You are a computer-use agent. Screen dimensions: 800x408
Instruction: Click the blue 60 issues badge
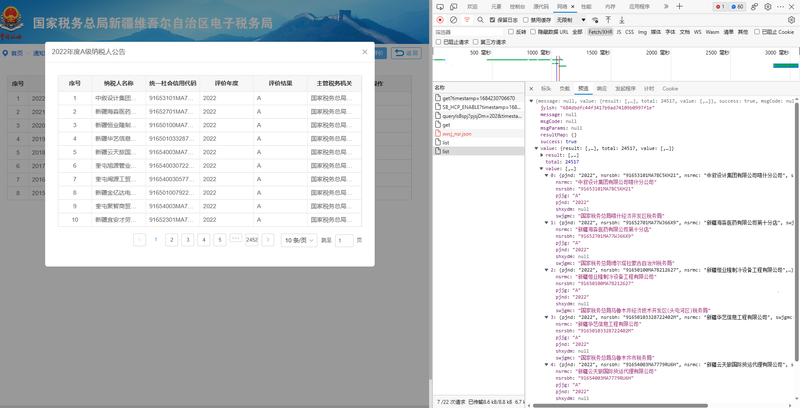point(737,7)
